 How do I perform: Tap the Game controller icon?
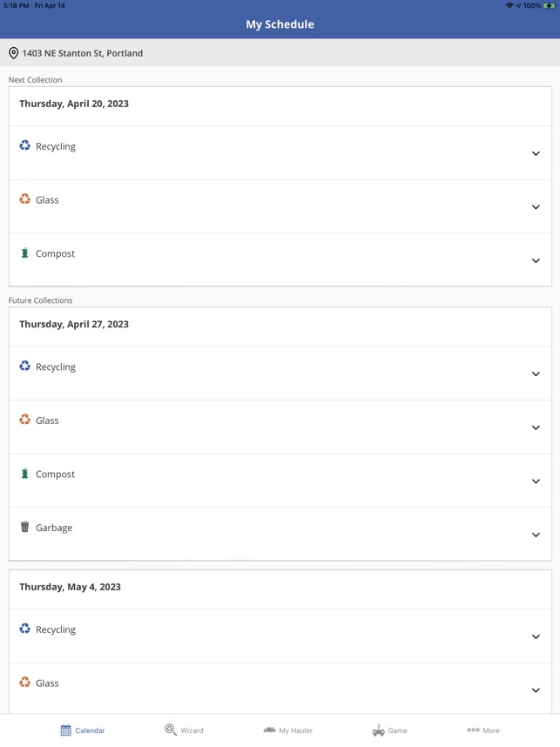click(379, 730)
